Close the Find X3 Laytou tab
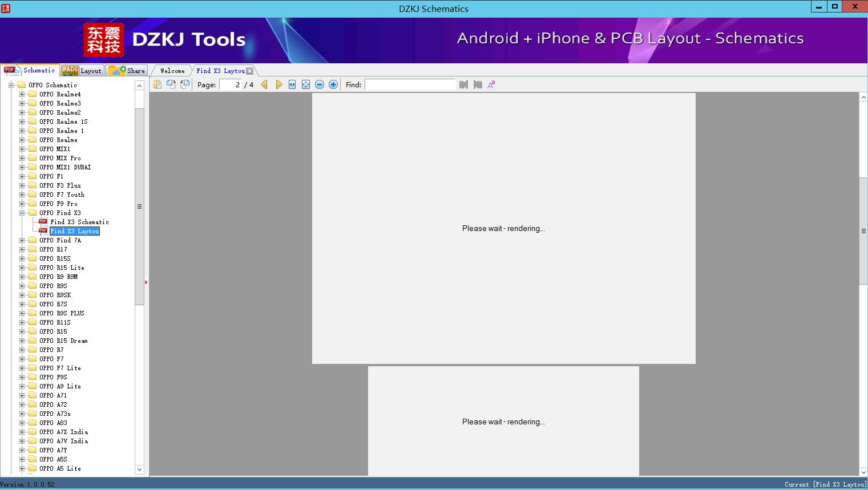Viewport: 868px width, 490px height. point(249,71)
